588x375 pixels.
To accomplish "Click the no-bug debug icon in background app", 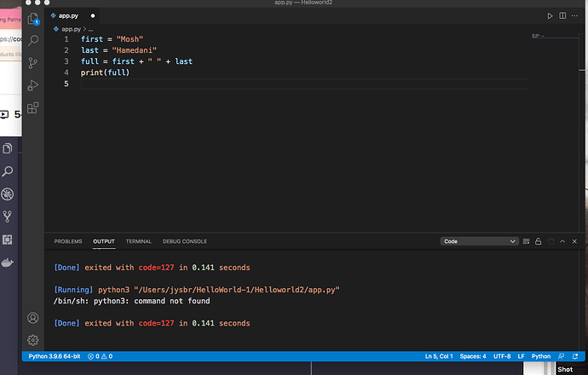I will click(8, 193).
